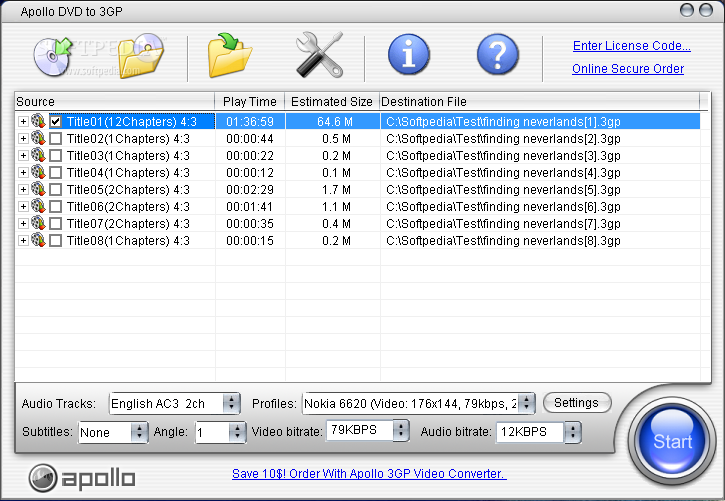Click destination finding neverlands[8].3gp

pos(503,241)
